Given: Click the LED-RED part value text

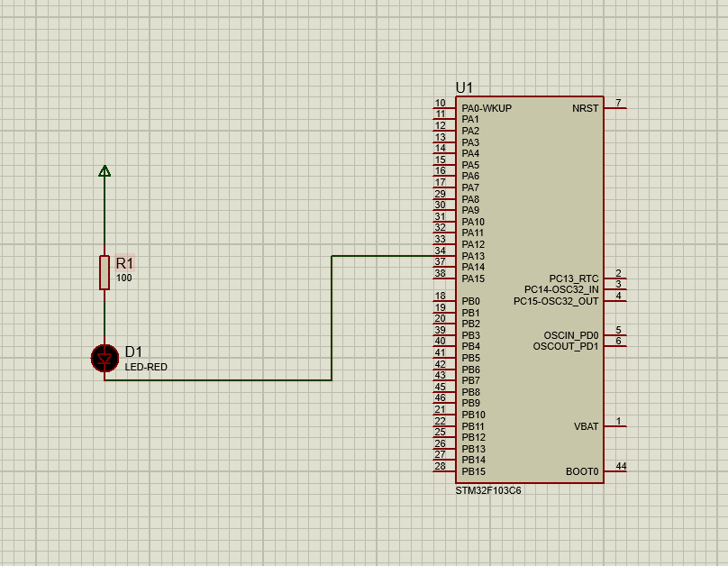Looking at the screenshot, I should coord(146,367).
